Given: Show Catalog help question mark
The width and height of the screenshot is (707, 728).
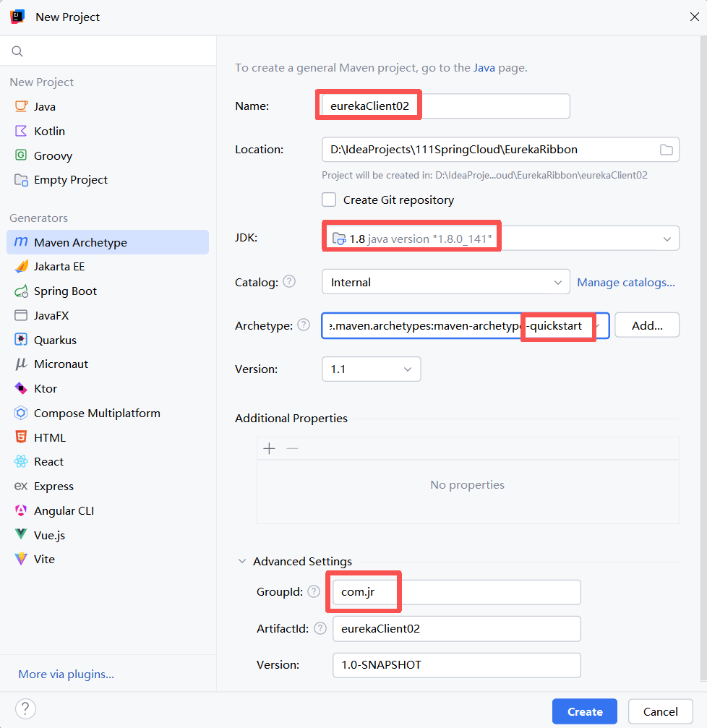Looking at the screenshot, I should [x=289, y=281].
